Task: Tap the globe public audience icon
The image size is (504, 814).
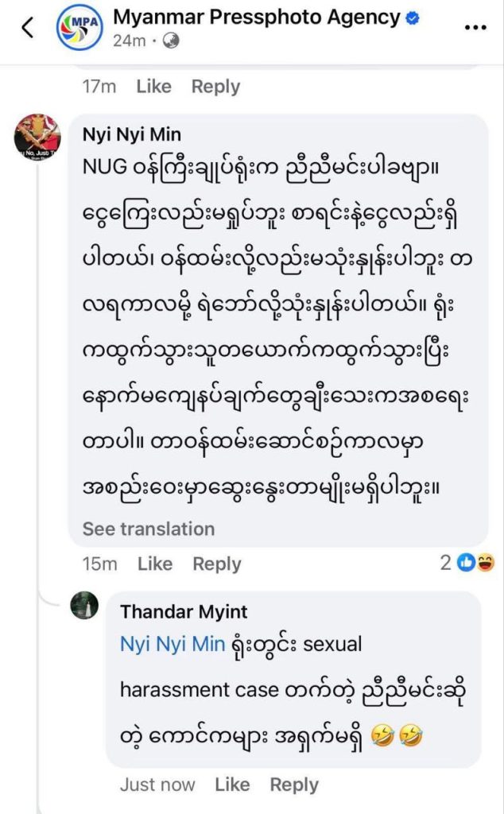Action: 169,41
